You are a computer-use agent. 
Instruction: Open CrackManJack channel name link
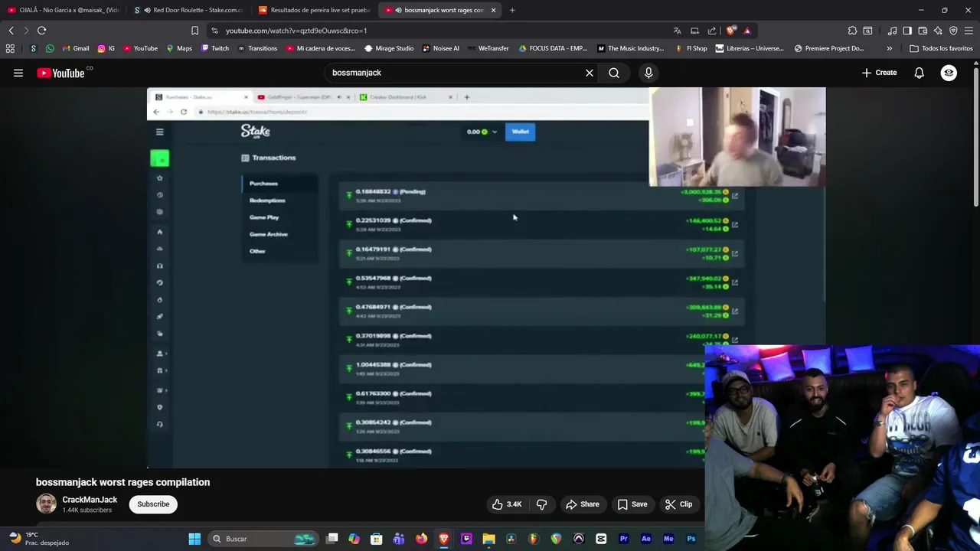click(x=90, y=500)
